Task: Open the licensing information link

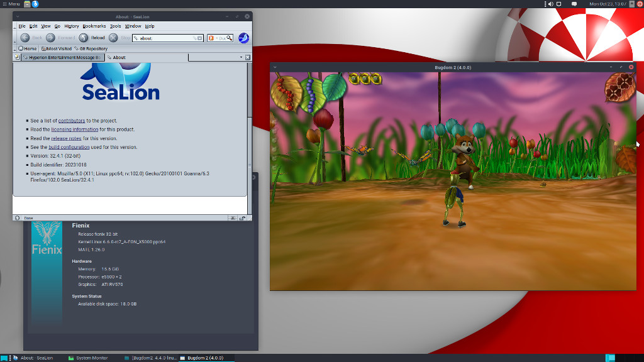Action: pyautogui.click(x=75, y=129)
